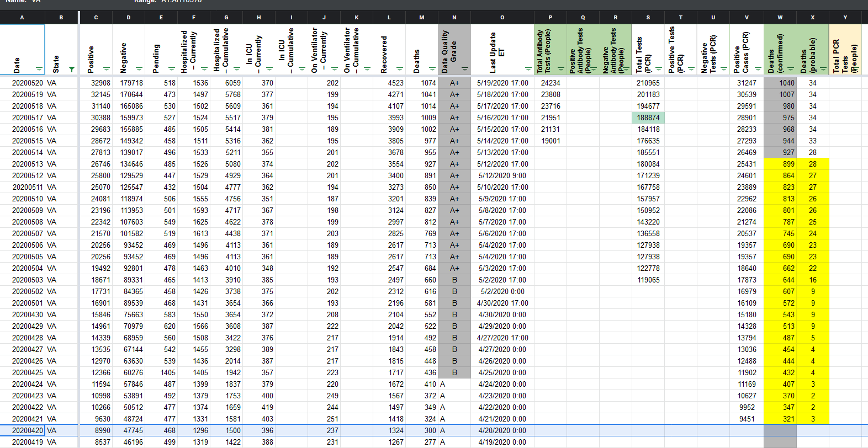Open the Positive Tests (PCR) filter

coord(691,70)
